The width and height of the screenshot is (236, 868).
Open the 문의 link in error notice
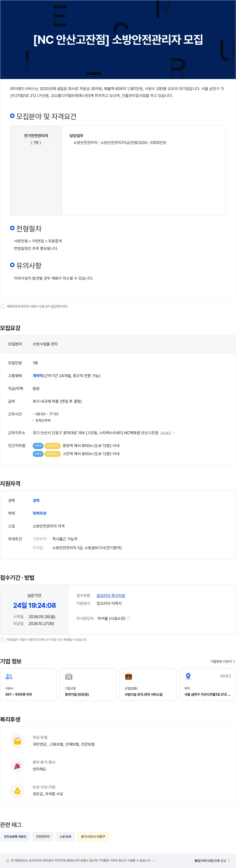(54, 306)
